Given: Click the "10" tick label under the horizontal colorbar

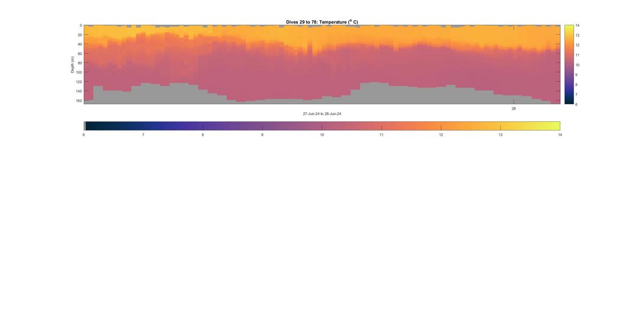Looking at the screenshot, I should coord(322,135).
